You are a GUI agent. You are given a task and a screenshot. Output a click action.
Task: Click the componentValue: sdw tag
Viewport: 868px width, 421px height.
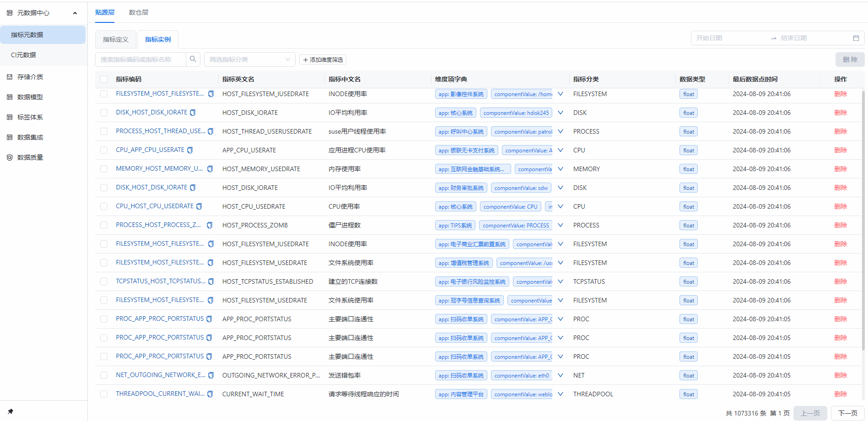tap(521, 188)
